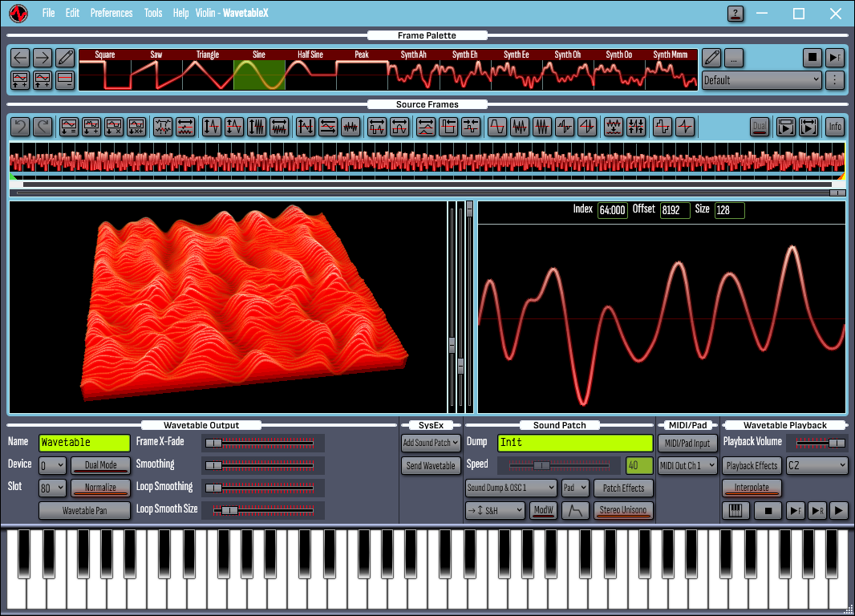Click the Send Wavetable button
This screenshot has height=616, width=855.
[x=431, y=465]
